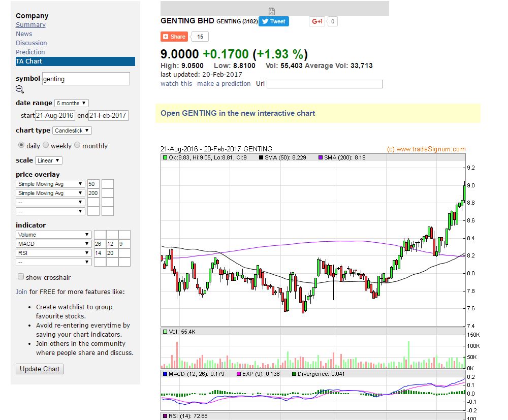Click the broken page icon in top banner
The height and width of the screenshot is (420, 508).
pos(272,11)
